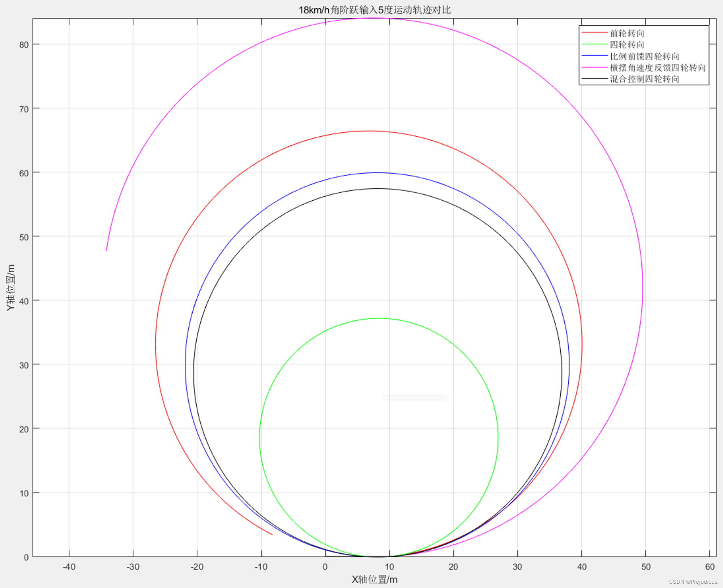Click y-axis tick label '70'
This screenshot has height=588, width=723.
pyautogui.click(x=24, y=109)
